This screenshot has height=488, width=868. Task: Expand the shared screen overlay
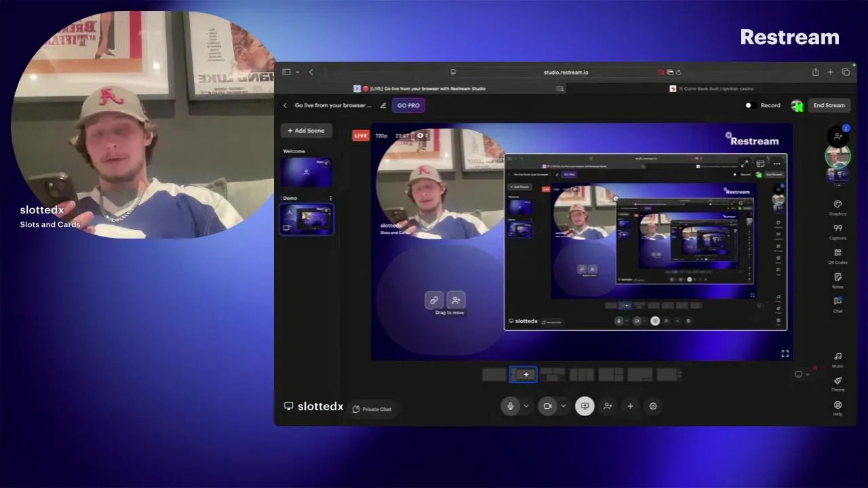tap(745, 163)
